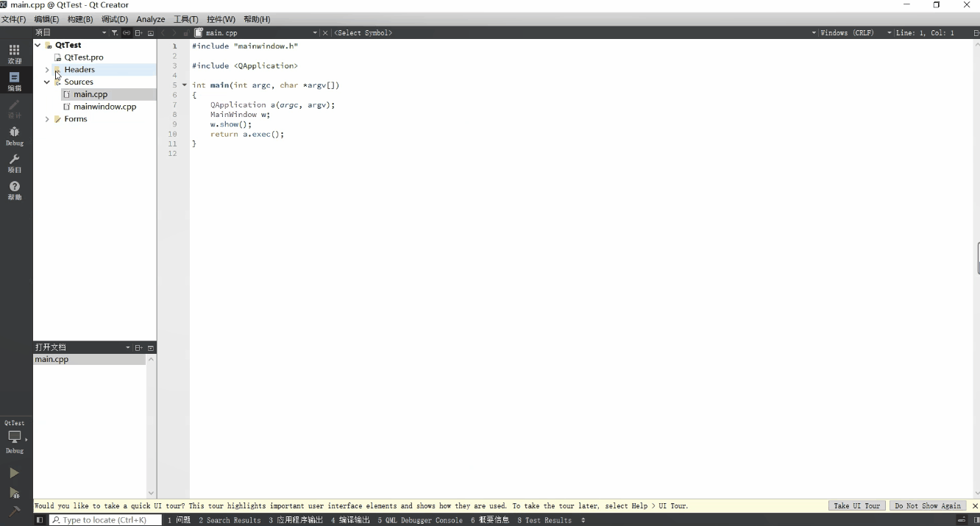
Task: Go back in editor navigation history
Action: pyautogui.click(x=163, y=33)
